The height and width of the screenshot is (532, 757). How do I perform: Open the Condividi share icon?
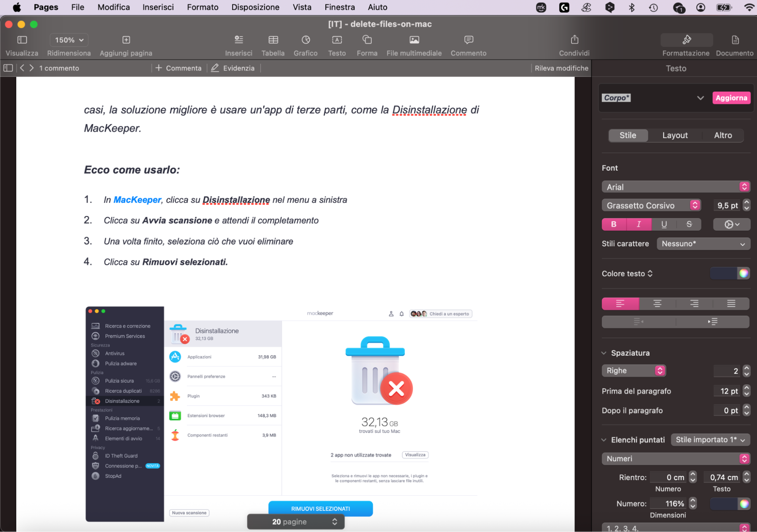pos(574,40)
